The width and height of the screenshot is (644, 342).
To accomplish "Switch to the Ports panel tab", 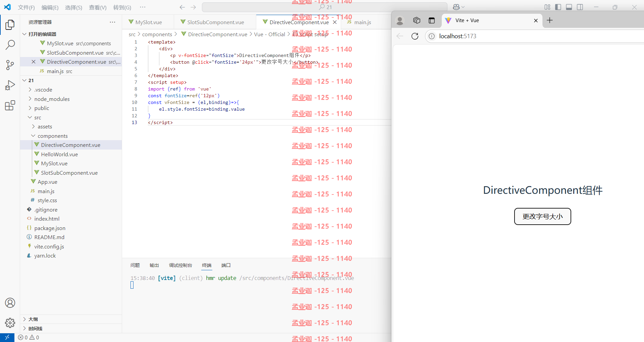I will [x=226, y=265].
